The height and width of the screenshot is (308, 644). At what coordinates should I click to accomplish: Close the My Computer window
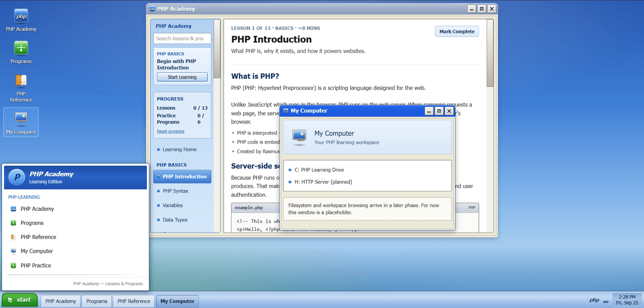coord(449,111)
